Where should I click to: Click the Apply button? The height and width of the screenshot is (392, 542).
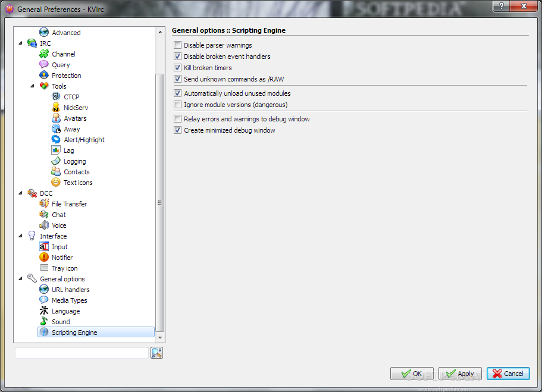460,374
